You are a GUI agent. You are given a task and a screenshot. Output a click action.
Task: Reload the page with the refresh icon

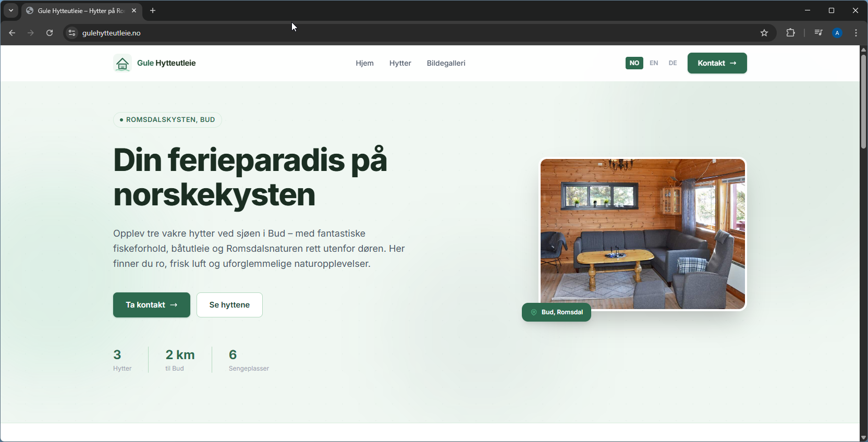(50, 33)
